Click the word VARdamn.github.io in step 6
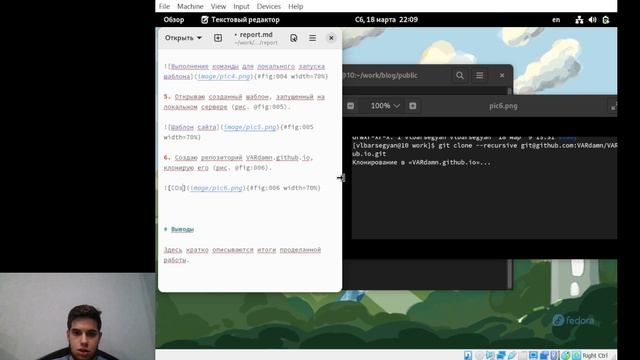Image resolution: width=640 pixels, height=360 pixels. [278, 158]
